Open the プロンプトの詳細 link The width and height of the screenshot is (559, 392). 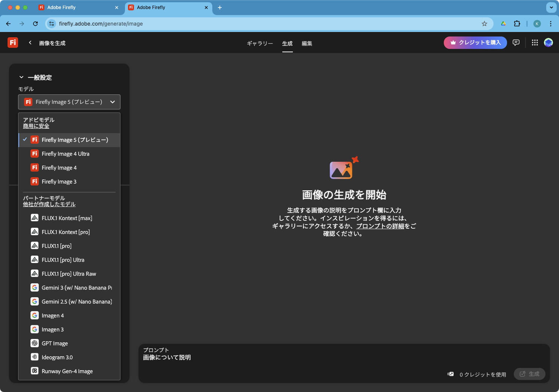[380, 226]
